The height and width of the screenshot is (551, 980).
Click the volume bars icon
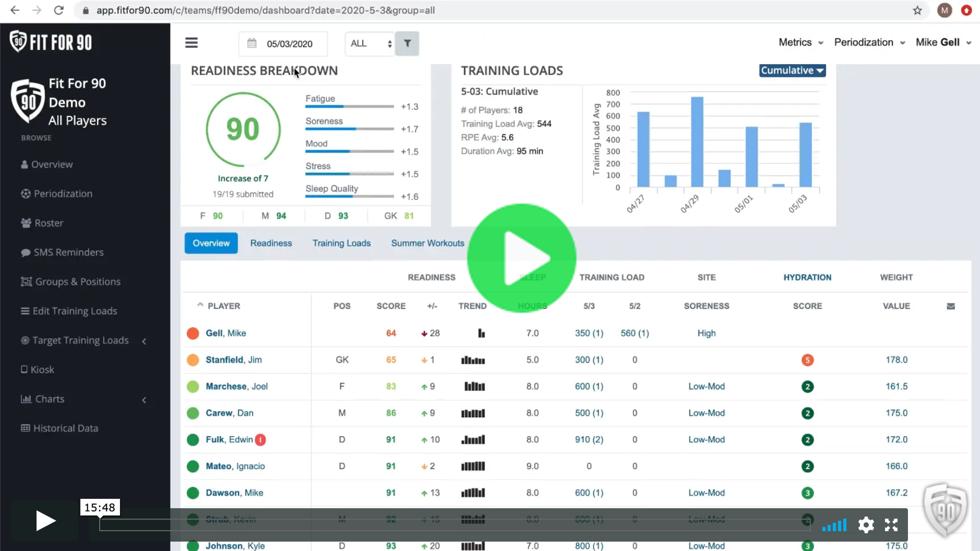[834, 525]
